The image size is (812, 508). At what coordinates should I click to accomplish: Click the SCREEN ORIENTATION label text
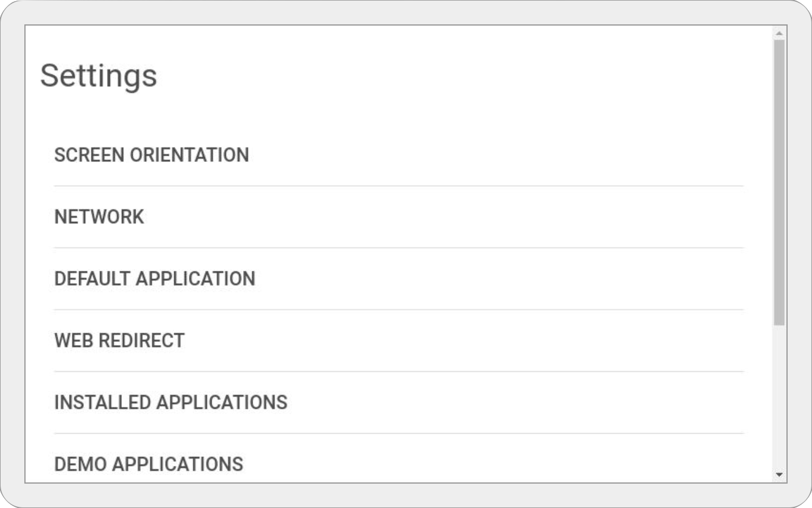tap(152, 155)
